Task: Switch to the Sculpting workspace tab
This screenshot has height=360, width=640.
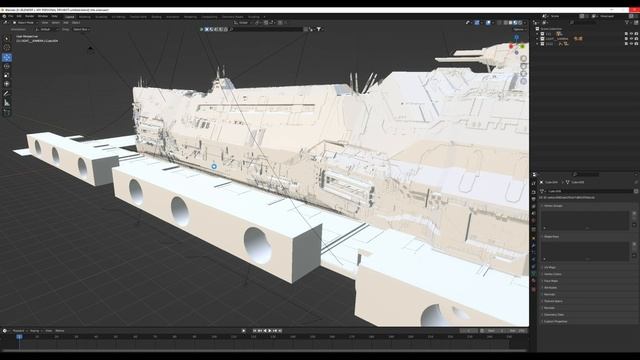Action: tap(101, 17)
